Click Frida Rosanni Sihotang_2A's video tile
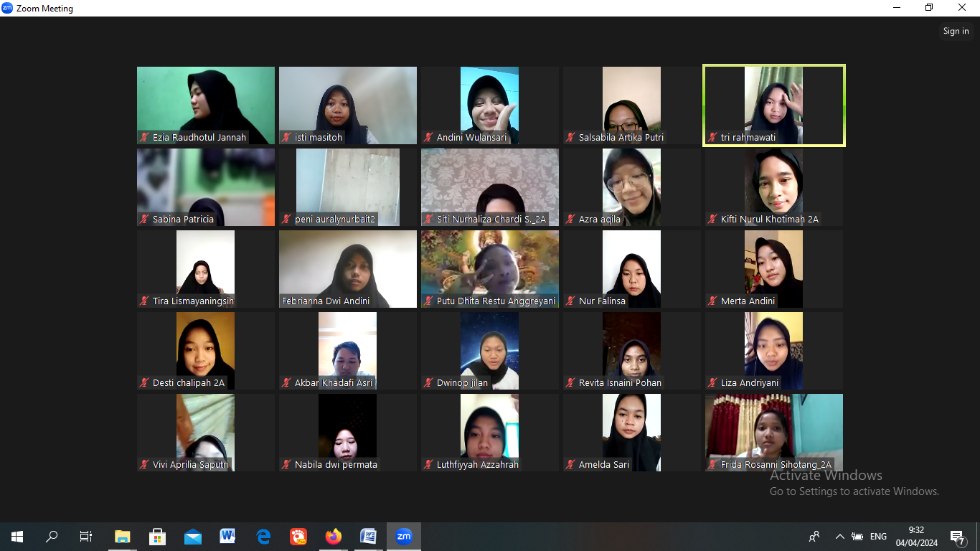This screenshot has width=980, height=551. 773,433
